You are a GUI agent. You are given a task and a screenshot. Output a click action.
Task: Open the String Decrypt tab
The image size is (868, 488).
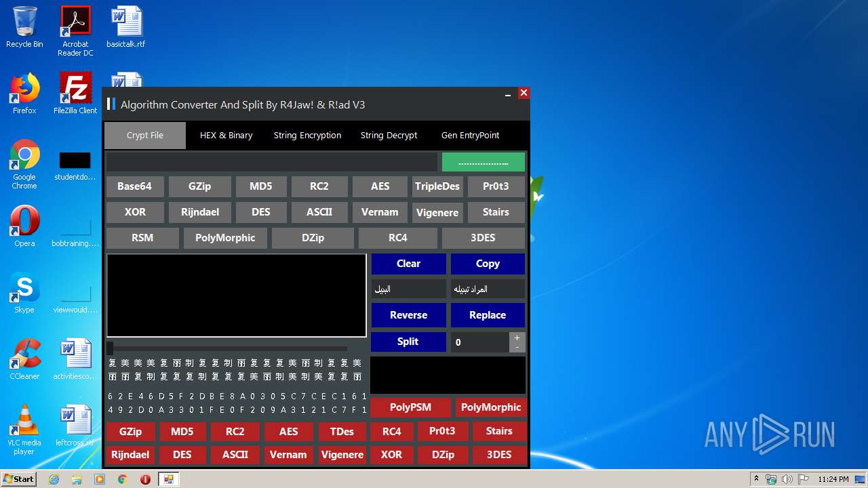(389, 136)
